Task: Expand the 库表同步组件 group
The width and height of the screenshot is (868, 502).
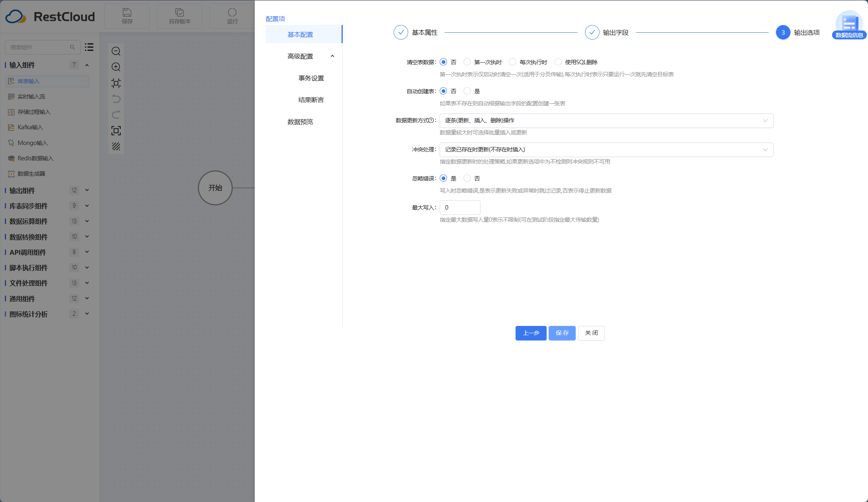Action: (x=87, y=206)
